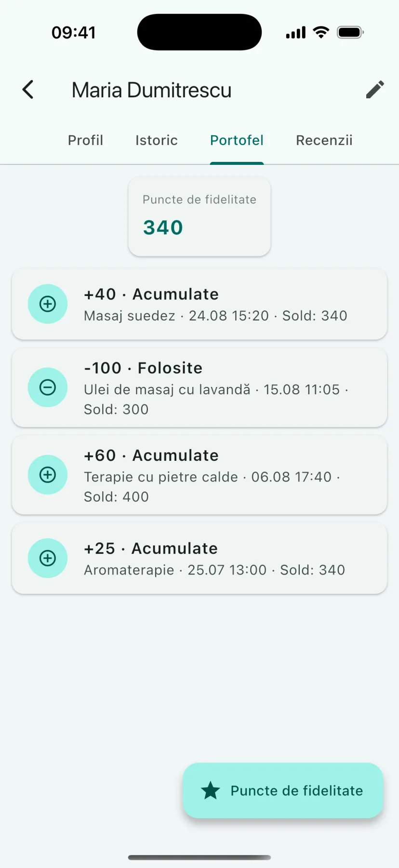This screenshot has height=868, width=399.
Task: Tap Puncte de fidelitate floating button
Action: point(283,790)
